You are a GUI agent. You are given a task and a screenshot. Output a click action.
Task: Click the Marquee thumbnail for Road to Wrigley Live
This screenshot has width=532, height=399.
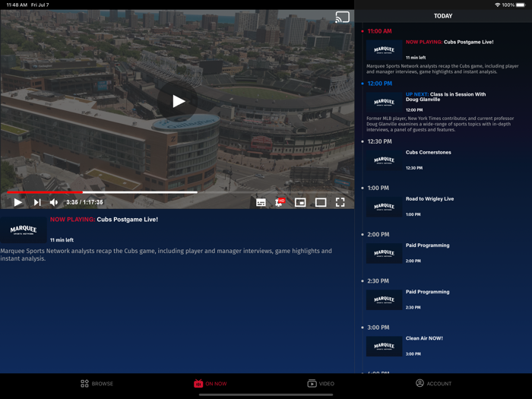(384, 207)
